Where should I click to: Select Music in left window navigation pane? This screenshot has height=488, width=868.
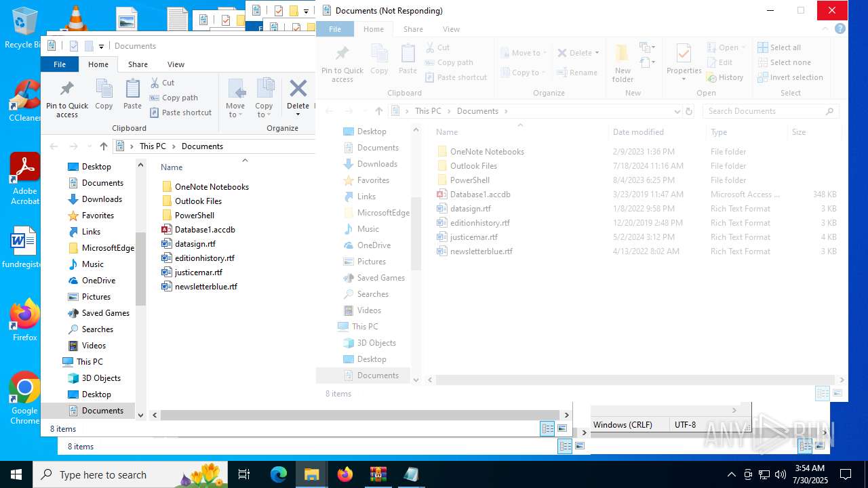(86, 264)
